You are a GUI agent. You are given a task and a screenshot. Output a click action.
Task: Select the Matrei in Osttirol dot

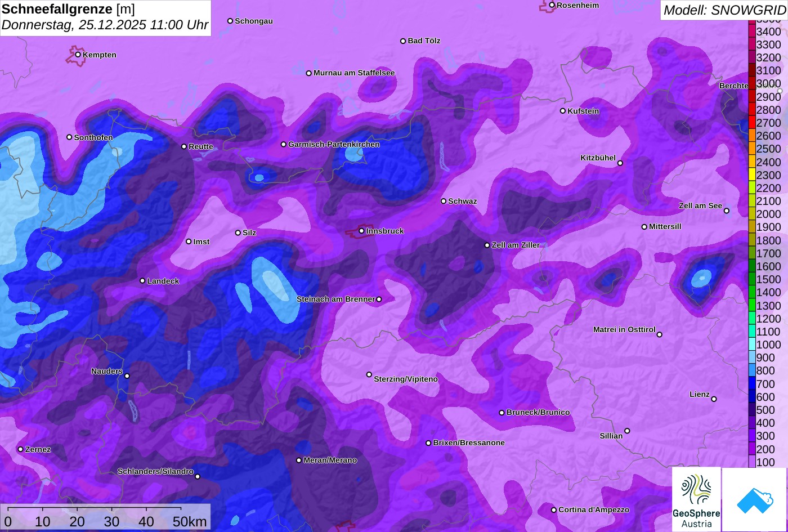click(660, 334)
